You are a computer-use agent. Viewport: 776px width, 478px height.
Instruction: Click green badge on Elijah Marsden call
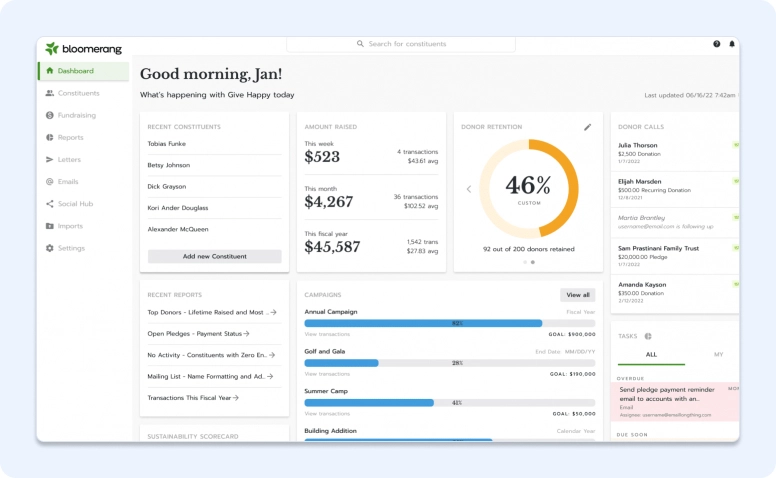pyautogui.click(x=736, y=181)
